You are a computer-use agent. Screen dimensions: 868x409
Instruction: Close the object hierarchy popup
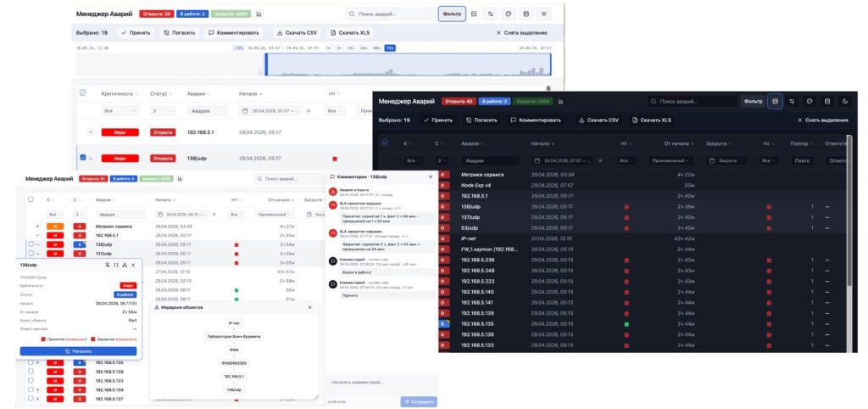point(309,307)
